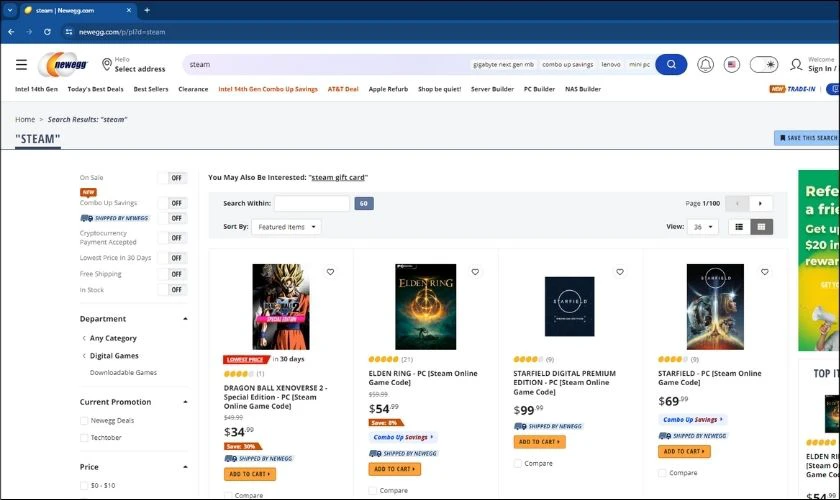Toggle Cryptocurrency Payment Accepted switch
840x500 pixels.
coord(172,238)
